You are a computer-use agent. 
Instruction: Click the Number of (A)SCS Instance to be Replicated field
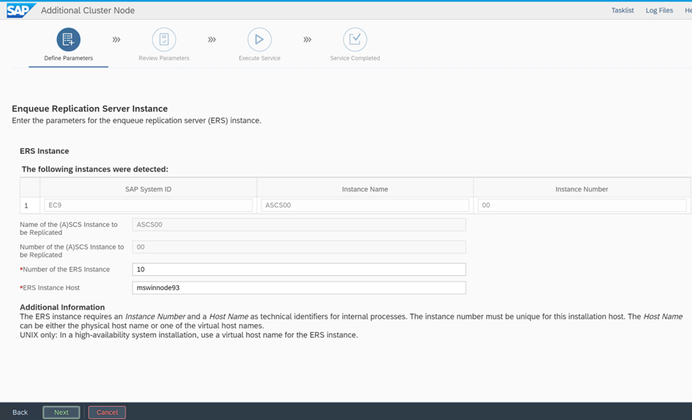[299, 247]
